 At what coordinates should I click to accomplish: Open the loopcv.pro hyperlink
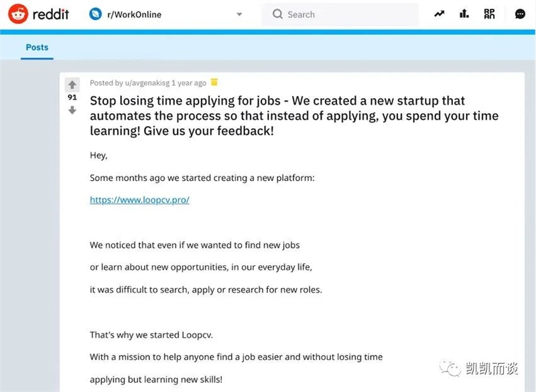[x=139, y=200]
